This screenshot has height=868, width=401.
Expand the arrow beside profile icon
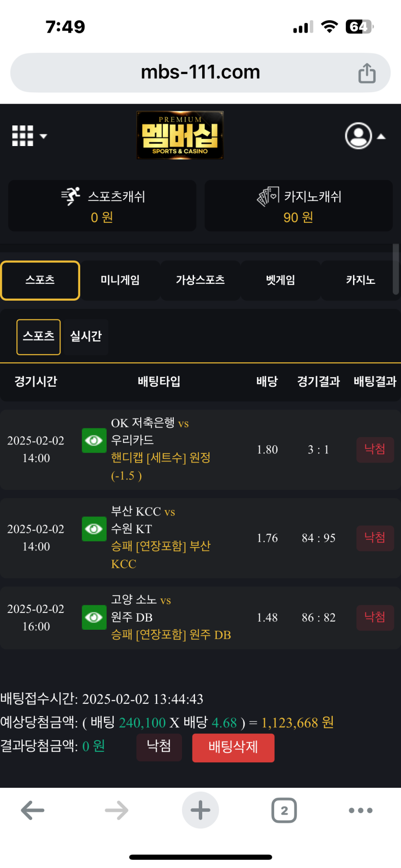(381, 136)
